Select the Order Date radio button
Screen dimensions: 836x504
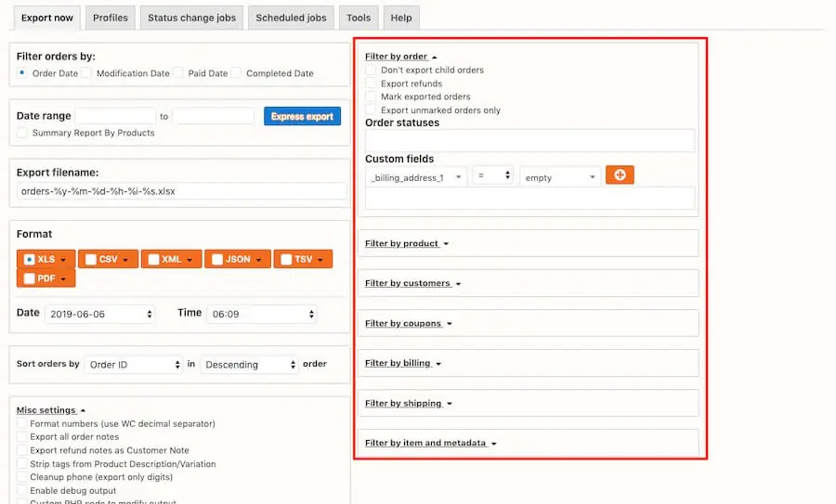[22, 72]
